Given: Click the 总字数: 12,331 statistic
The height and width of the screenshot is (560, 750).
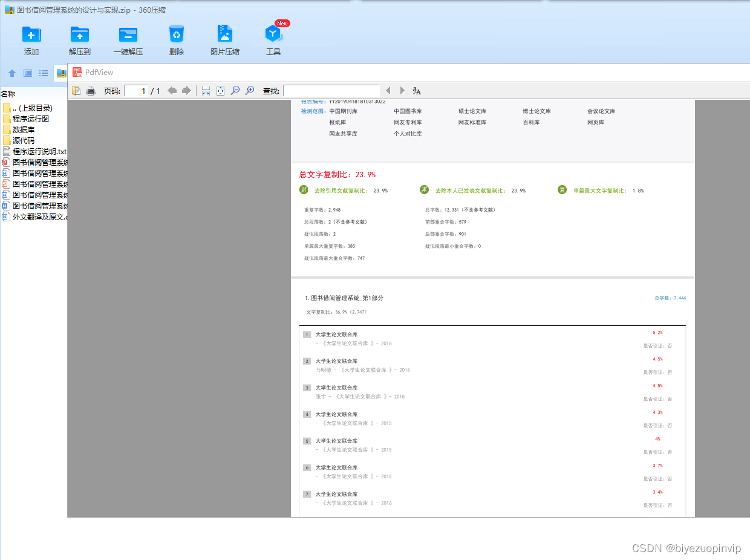Looking at the screenshot, I should pyautogui.click(x=460, y=210).
